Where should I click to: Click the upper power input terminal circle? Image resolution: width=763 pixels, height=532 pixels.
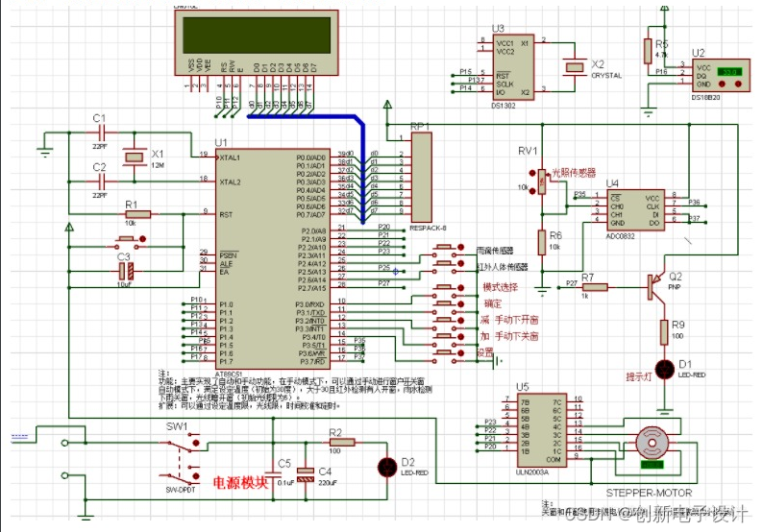(64, 443)
